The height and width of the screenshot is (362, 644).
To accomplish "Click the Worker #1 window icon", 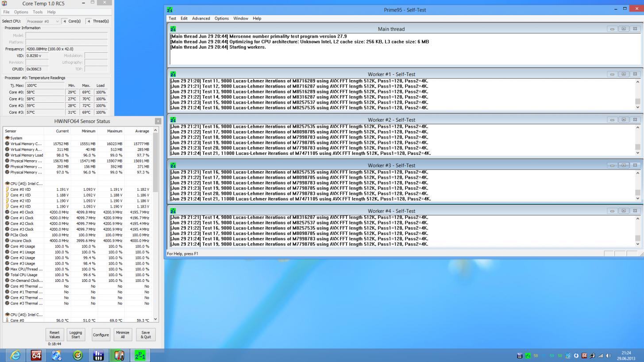I will click(x=173, y=74).
